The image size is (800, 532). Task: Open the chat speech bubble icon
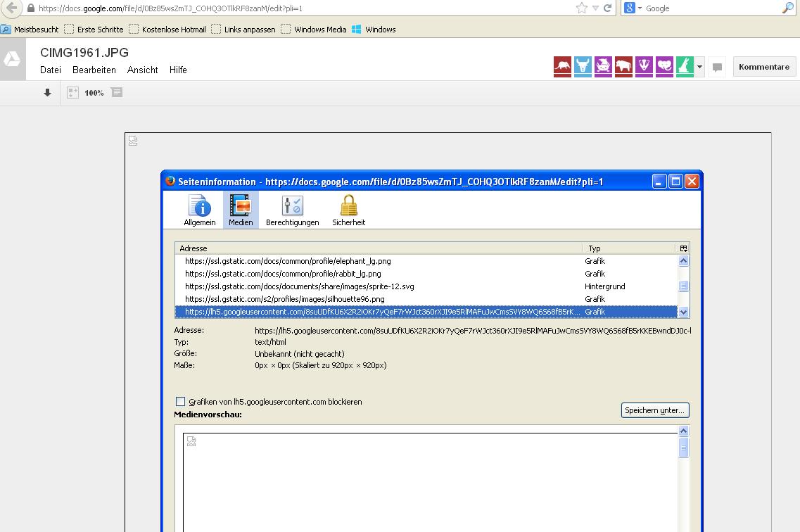tap(717, 68)
